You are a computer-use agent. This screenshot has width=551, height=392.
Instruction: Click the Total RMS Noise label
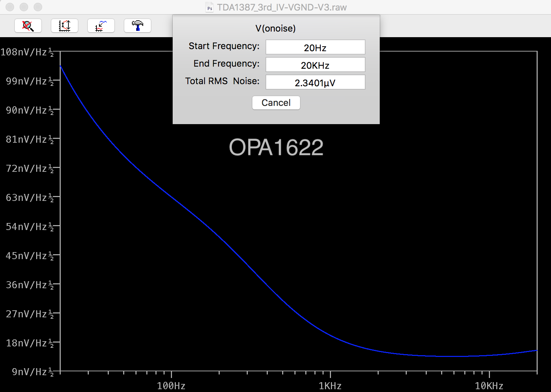point(222,81)
